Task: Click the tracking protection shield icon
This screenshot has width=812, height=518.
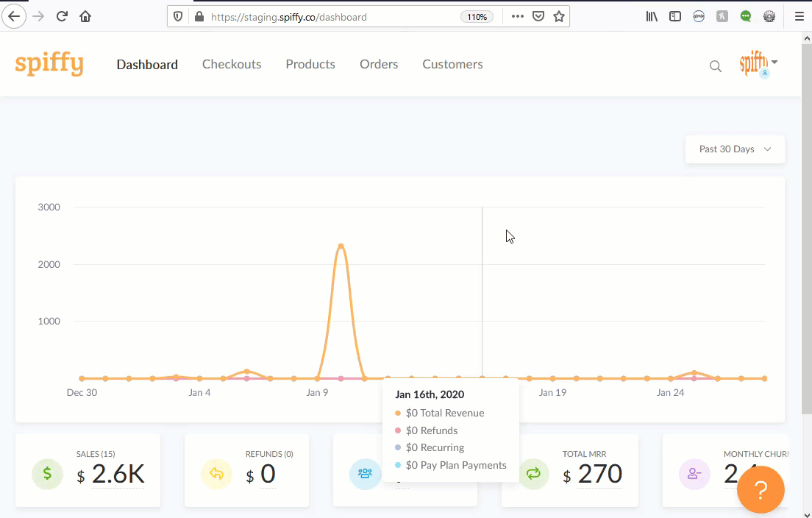Action: point(178,17)
